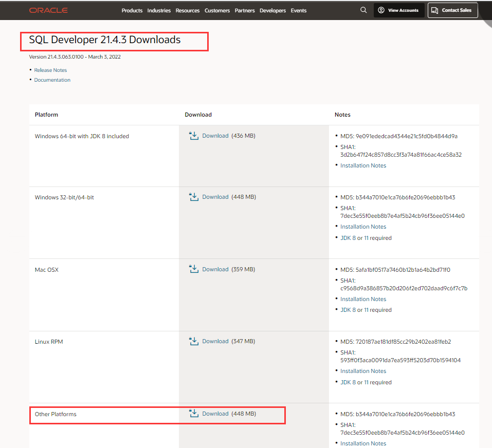492x448 pixels.
Task: Open Installation Notes for Mac OSX
Action: pyautogui.click(x=363, y=299)
